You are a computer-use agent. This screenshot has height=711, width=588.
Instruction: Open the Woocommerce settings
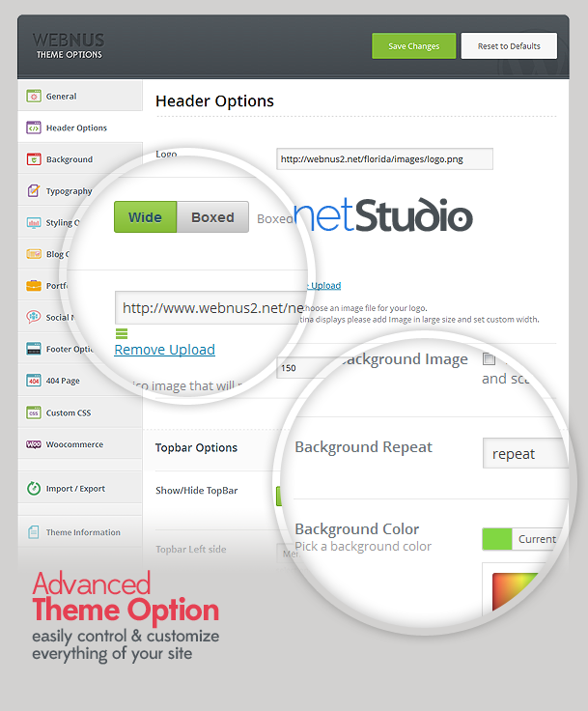[80, 444]
